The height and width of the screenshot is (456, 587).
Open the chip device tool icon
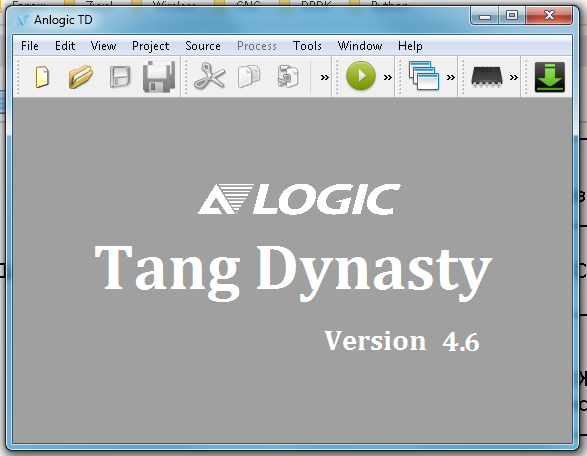point(487,77)
